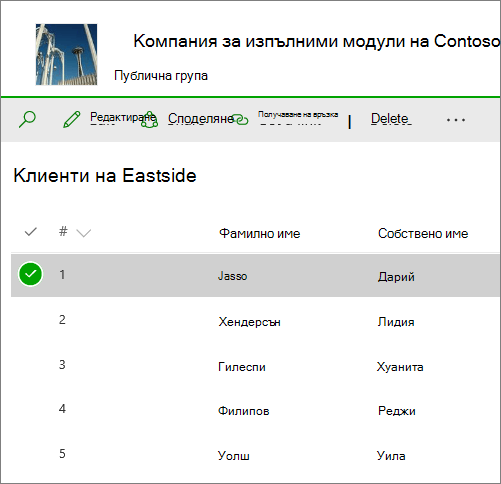Select the Дарий first name cell
The width and height of the screenshot is (501, 484).
[396, 277]
